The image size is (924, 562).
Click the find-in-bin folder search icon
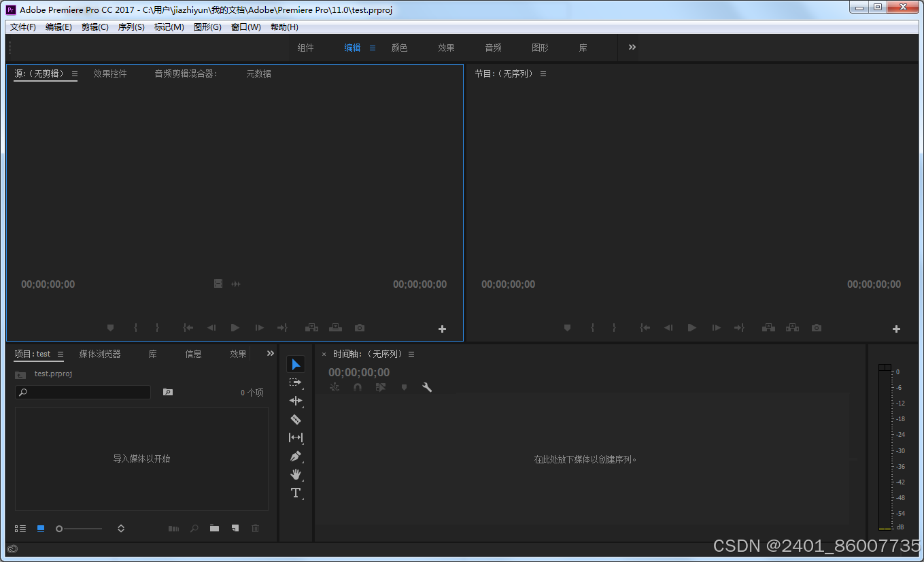[x=168, y=392]
